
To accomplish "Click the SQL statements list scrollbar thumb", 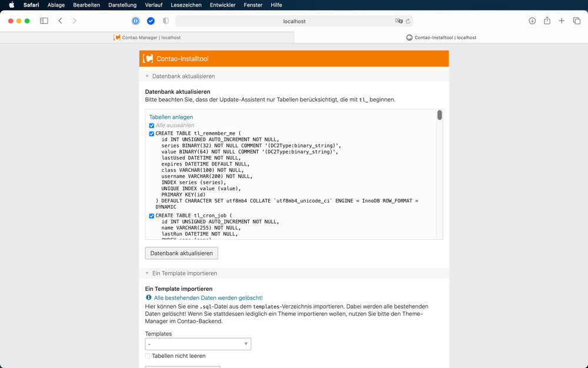I will pyautogui.click(x=439, y=115).
